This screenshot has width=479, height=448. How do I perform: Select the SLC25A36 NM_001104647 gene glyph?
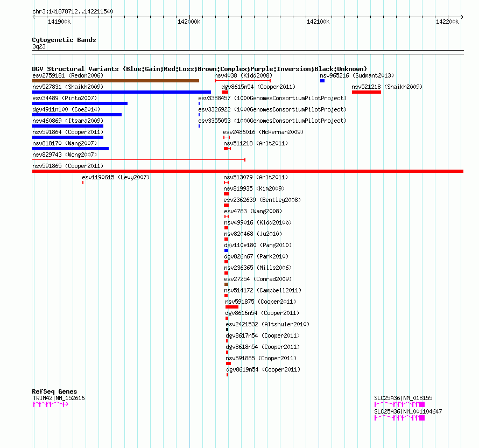(399, 418)
